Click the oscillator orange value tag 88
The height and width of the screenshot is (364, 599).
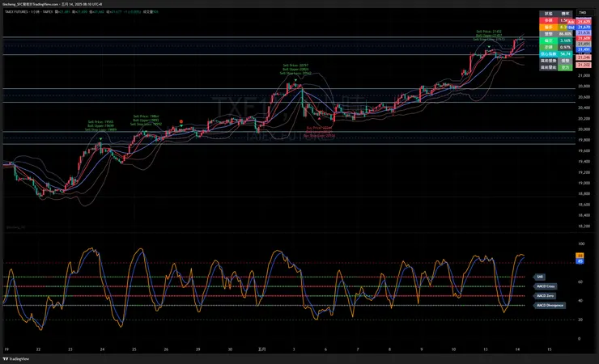(x=580, y=256)
